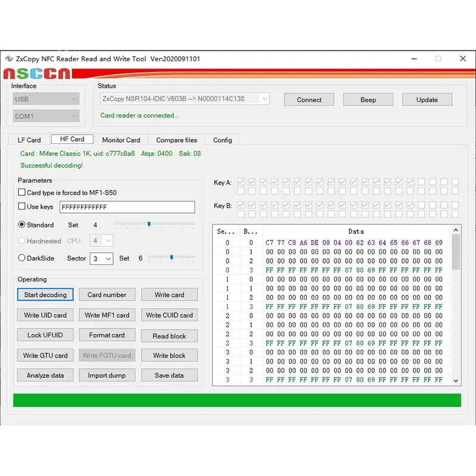
Task: Click the ZxCopy app icon in title bar
Action: click(x=9, y=58)
